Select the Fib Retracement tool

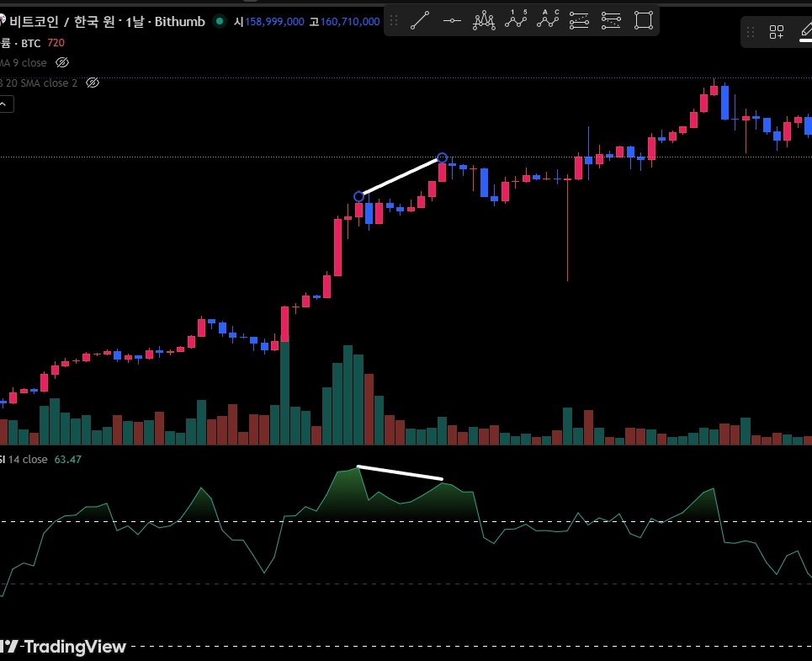[579, 21]
